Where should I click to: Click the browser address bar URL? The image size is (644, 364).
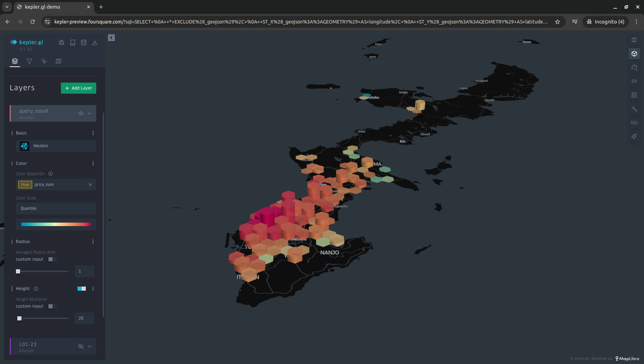301,22
